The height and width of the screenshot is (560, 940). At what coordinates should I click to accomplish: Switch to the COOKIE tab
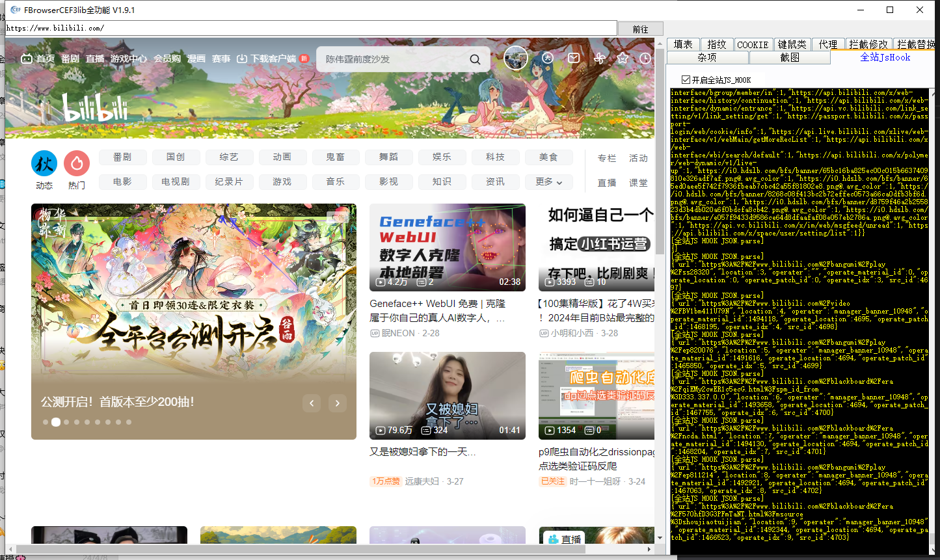753,44
